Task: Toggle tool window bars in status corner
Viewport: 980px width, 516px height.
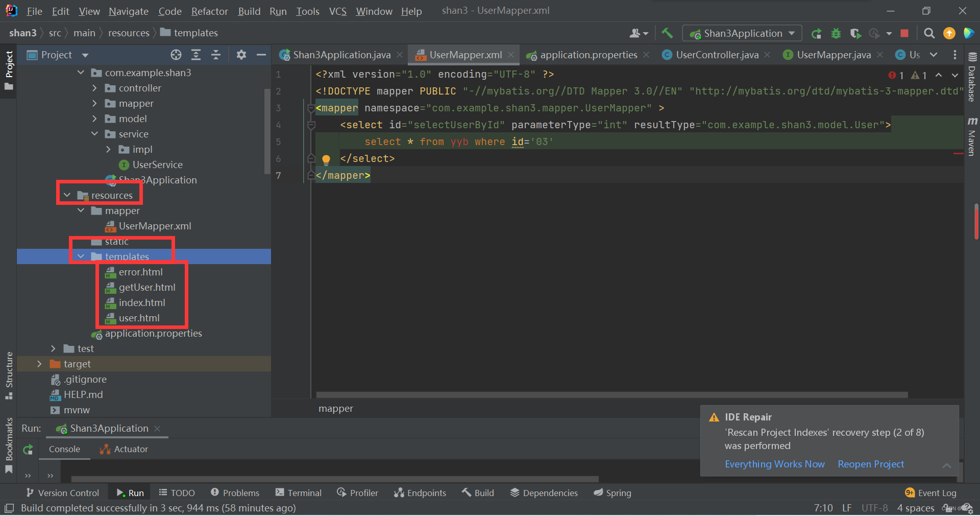Action: coord(9,508)
